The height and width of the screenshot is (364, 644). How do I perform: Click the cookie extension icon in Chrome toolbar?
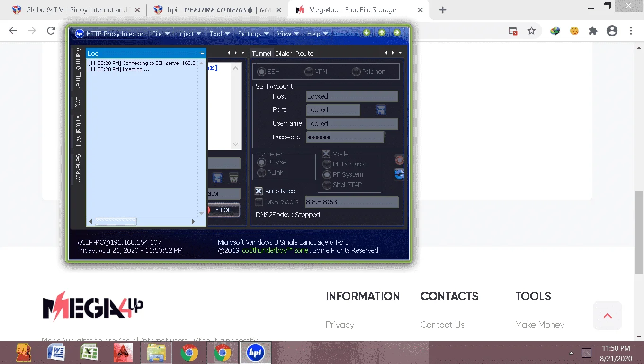pos(574,31)
